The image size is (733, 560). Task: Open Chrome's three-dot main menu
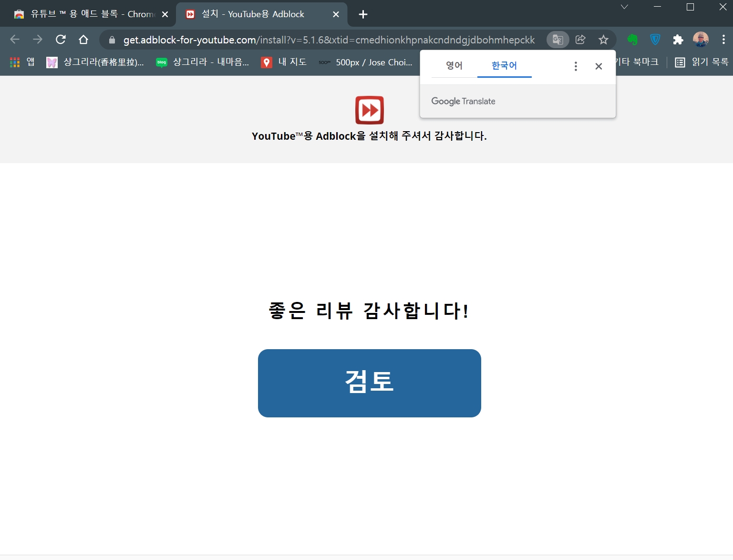click(x=723, y=40)
